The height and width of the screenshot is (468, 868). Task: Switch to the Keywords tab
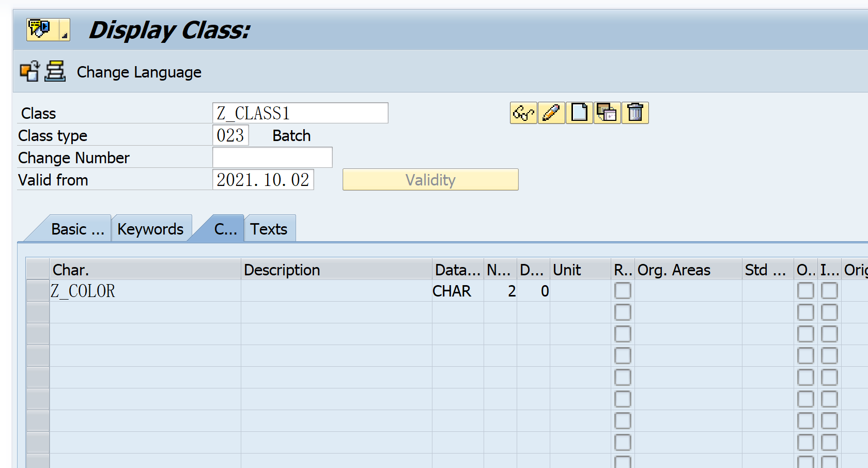pos(151,228)
